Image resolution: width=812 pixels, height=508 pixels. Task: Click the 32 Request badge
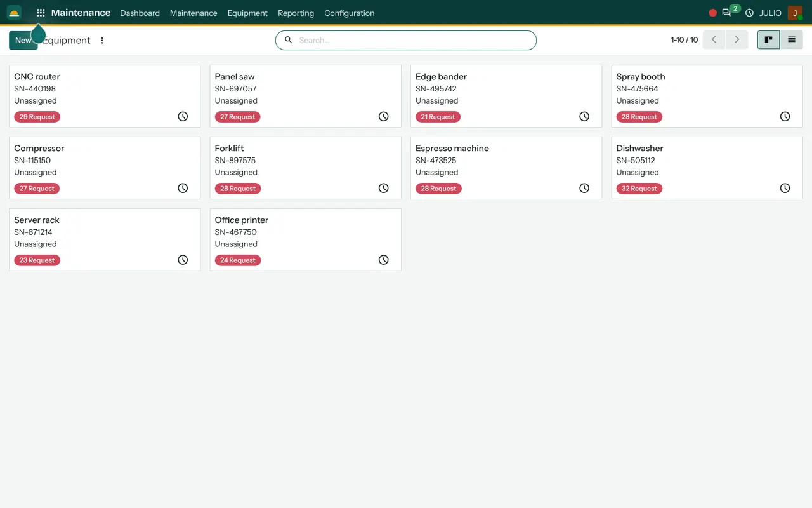(x=639, y=189)
